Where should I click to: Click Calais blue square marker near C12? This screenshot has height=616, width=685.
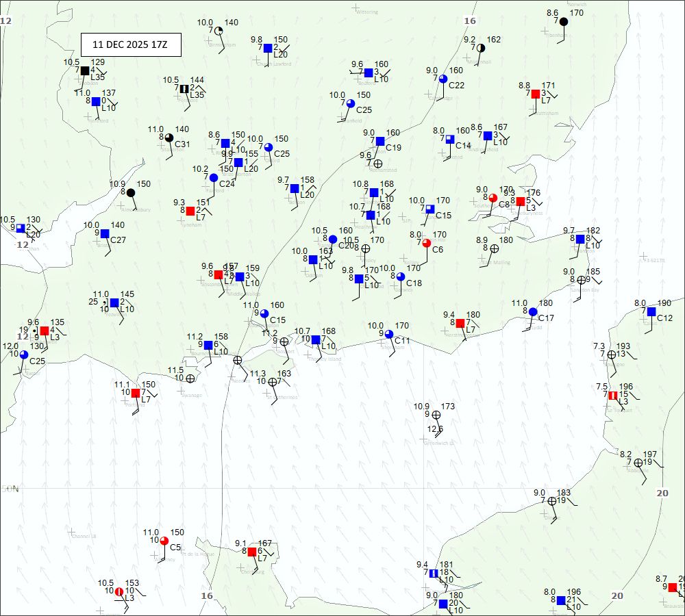[x=651, y=311]
